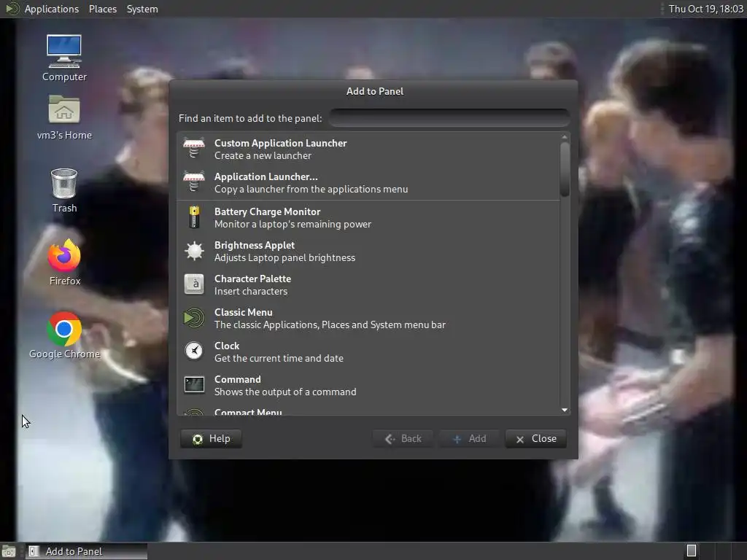Image resolution: width=747 pixels, height=560 pixels.
Task: Select 'Adjusts Laptop panel brightness' text
Action: point(285,257)
